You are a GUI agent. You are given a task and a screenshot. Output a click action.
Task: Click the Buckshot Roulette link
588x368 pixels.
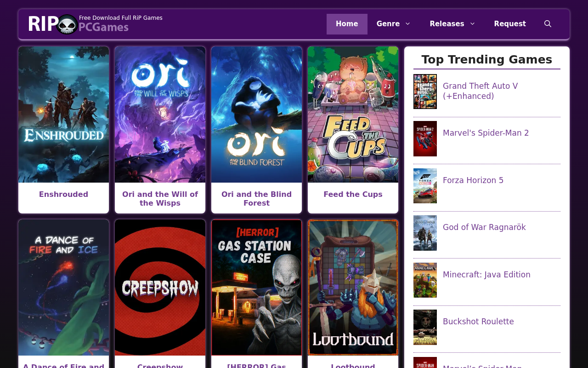tap(478, 322)
